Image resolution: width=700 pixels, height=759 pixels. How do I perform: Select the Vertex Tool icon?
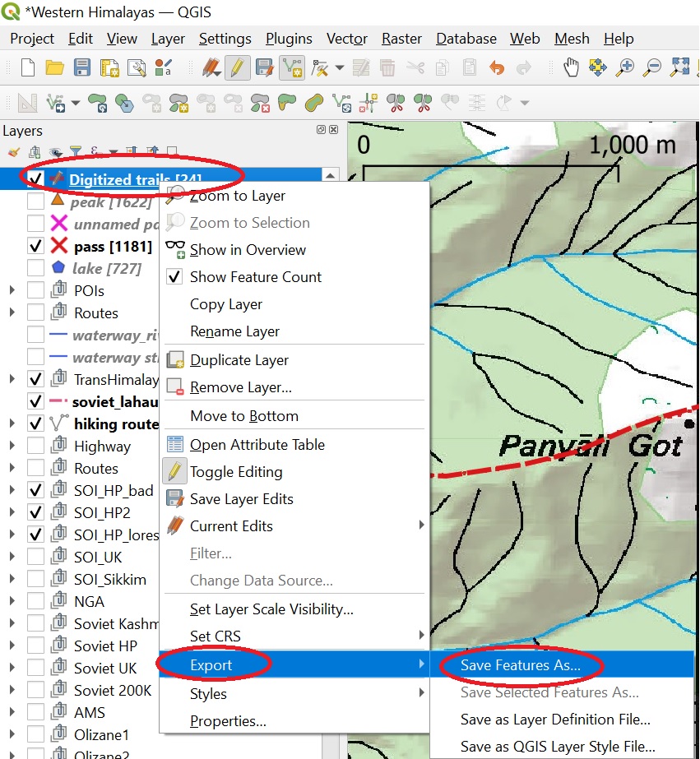click(x=319, y=67)
